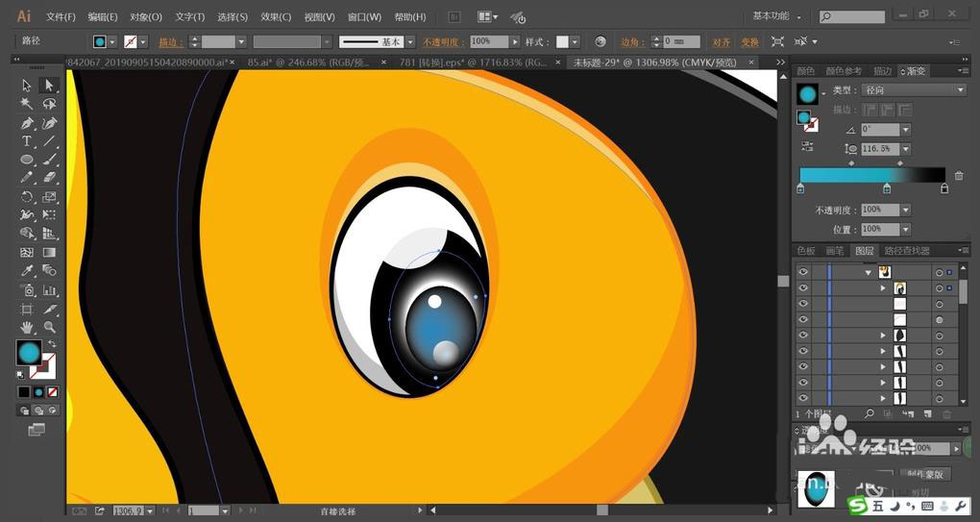Select the Zoom tool

(49, 327)
